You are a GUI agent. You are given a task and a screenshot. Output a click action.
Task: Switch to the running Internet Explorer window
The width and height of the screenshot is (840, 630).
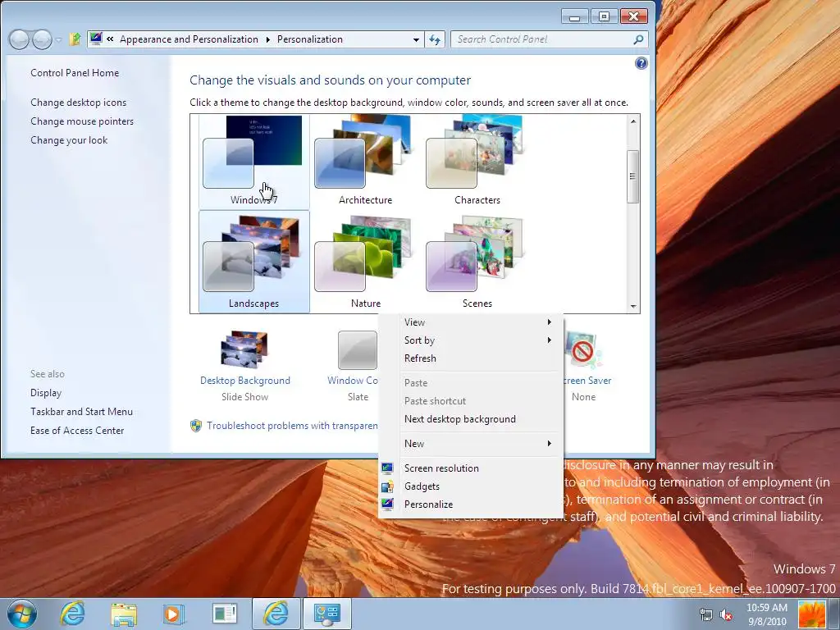[x=276, y=614]
